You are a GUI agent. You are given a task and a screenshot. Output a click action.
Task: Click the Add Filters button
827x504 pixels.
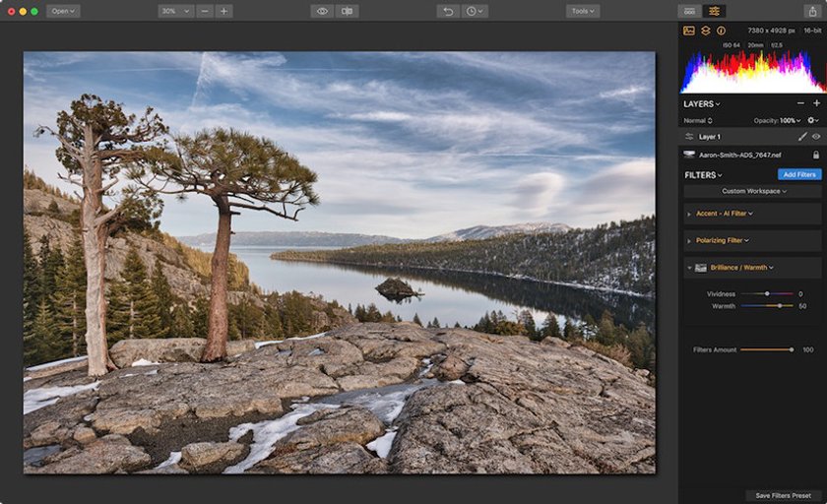[x=799, y=174]
